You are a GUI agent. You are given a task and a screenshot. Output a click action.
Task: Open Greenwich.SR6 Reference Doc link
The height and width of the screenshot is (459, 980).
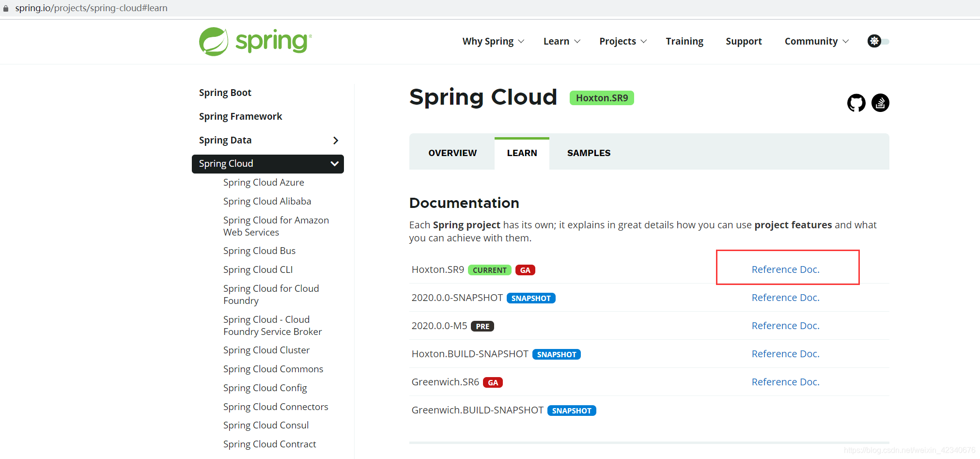785,382
